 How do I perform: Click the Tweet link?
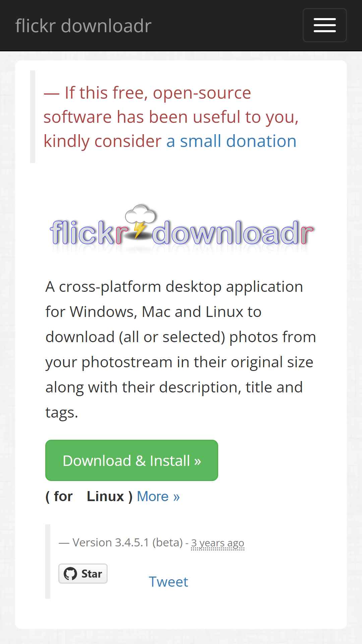168,582
